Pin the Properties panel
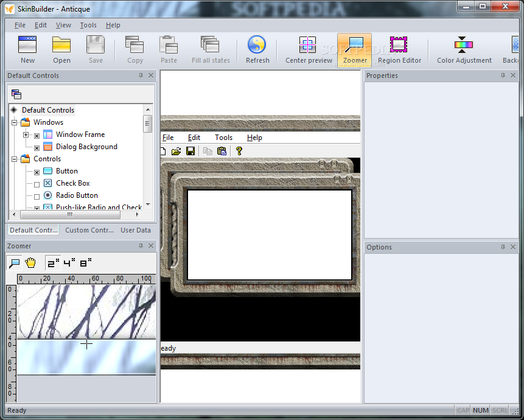 click(503, 75)
